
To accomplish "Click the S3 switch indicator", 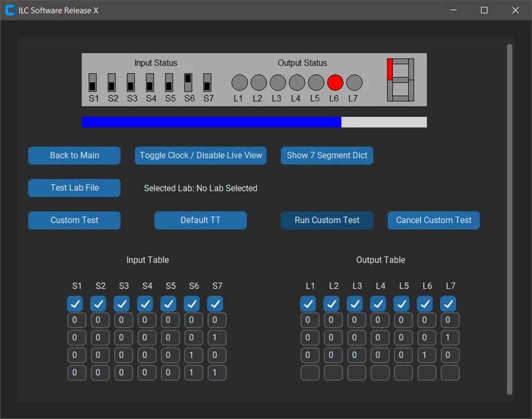I will (x=132, y=82).
